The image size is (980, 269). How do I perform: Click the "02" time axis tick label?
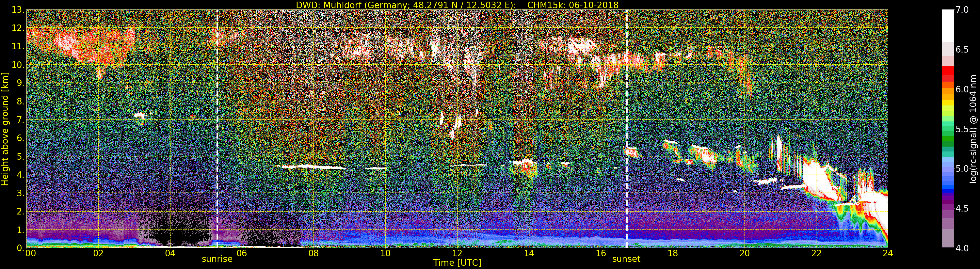click(98, 254)
